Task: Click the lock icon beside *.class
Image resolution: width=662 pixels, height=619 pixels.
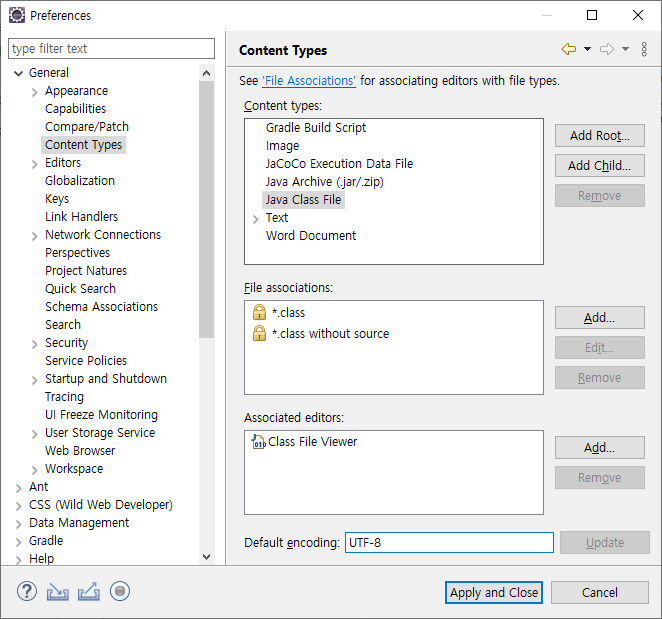Action: pos(259,312)
